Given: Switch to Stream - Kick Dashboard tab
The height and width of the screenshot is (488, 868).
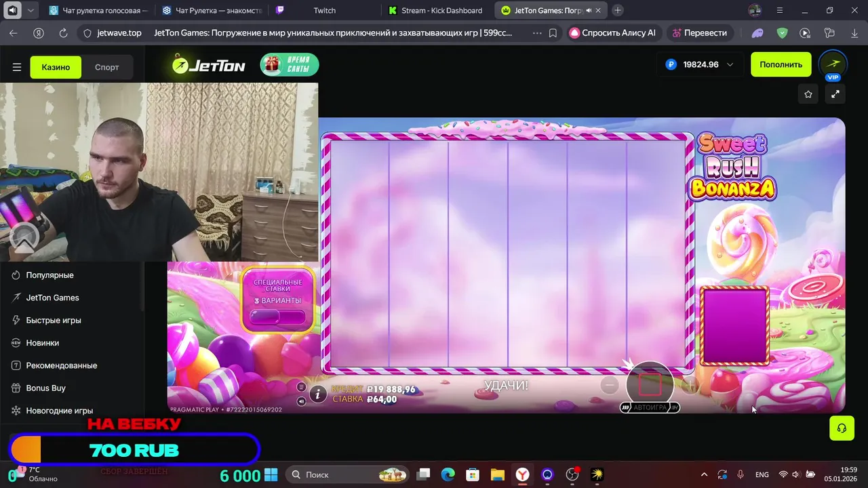Looking at the screenshot, I should click(x=435, y=10).
